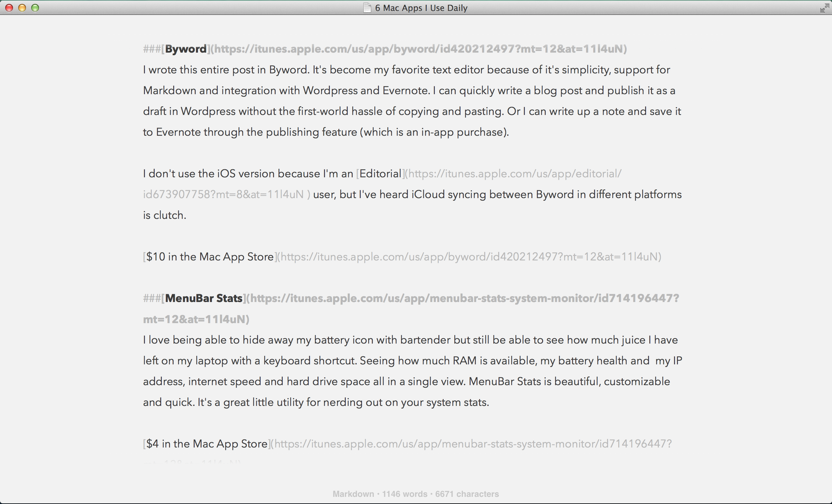
Task: Place cursor on 'Markdown and integration with Wordpress' line
Action: [x=409, y=91]
